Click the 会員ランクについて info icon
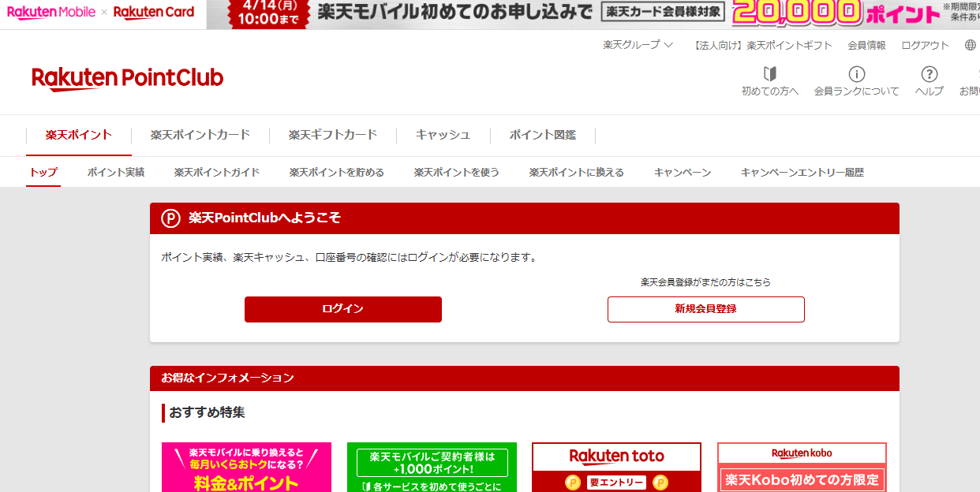Viewport: 980px width, 492px height. tap(857, 73)
